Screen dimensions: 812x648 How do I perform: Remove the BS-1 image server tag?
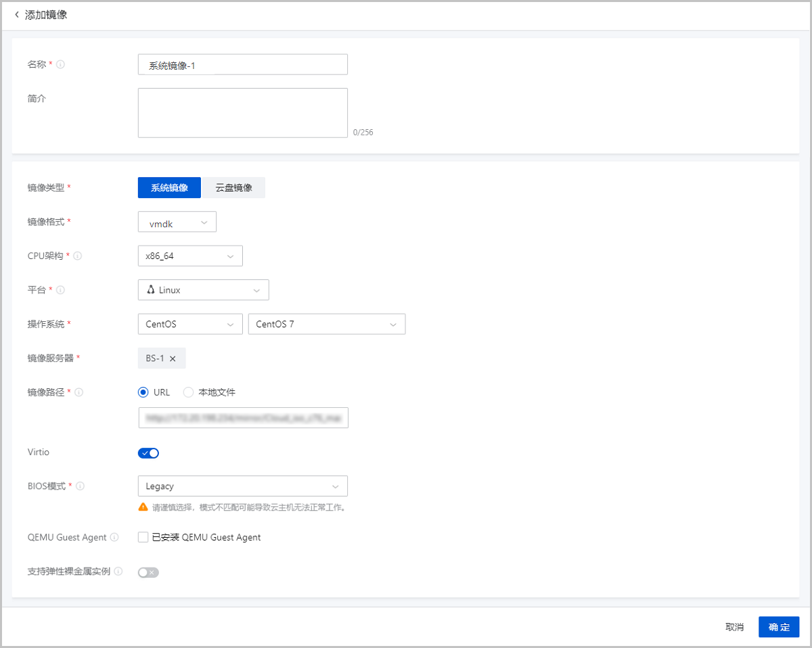(x=173, y=358)
